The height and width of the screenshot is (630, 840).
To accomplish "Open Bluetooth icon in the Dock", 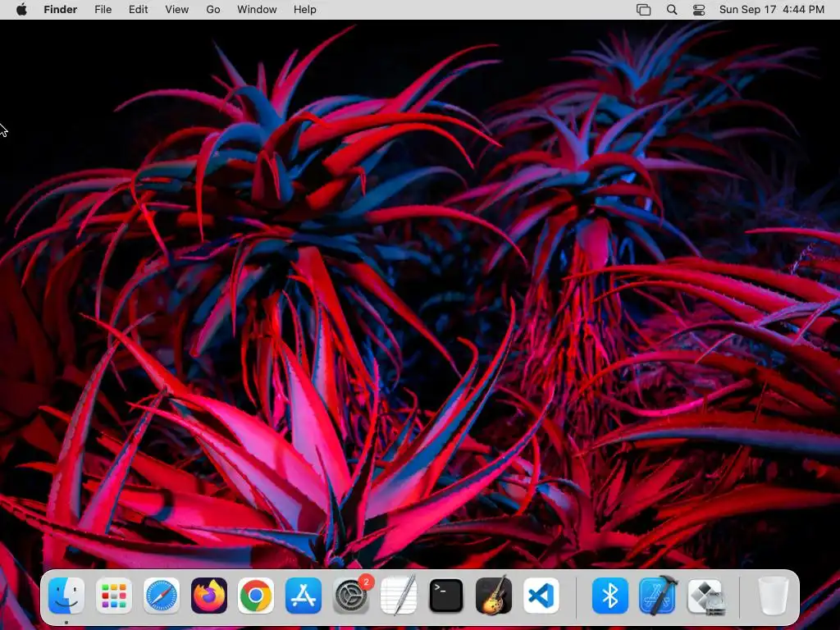I will [610, 596].
